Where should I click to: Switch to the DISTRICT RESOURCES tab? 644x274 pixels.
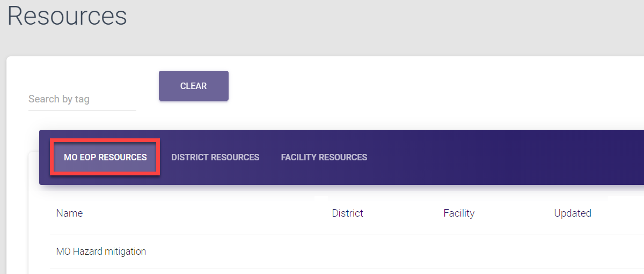215,157
